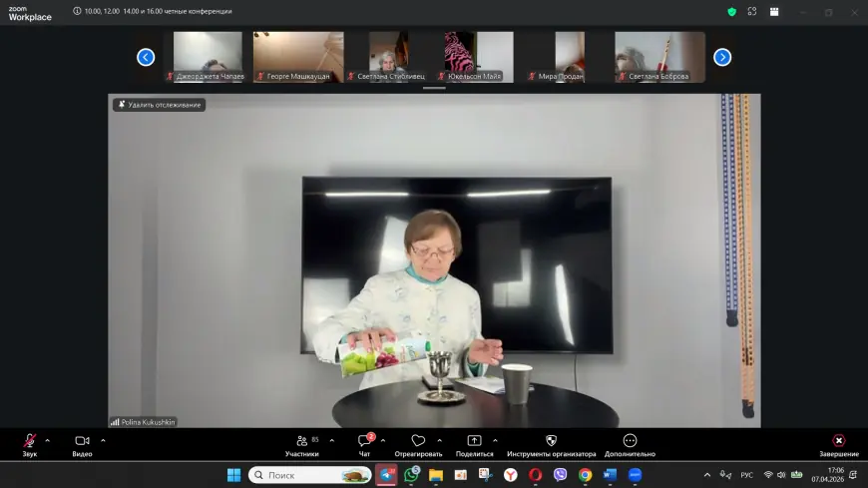Click Удалить отслеживание to unpin video
Viewport: 868px width, 488px height.
(159, 105)
